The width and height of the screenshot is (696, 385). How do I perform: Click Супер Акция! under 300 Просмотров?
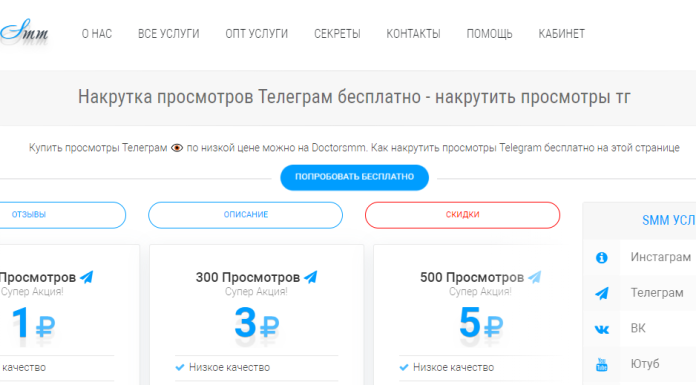(256, 292)
